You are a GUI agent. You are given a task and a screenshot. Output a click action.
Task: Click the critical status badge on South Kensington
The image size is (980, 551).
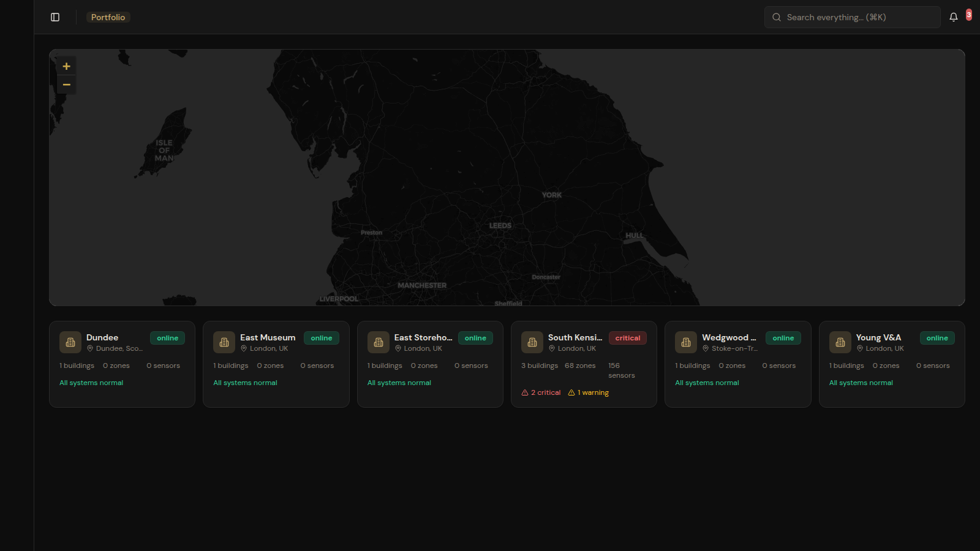point(627,337)
